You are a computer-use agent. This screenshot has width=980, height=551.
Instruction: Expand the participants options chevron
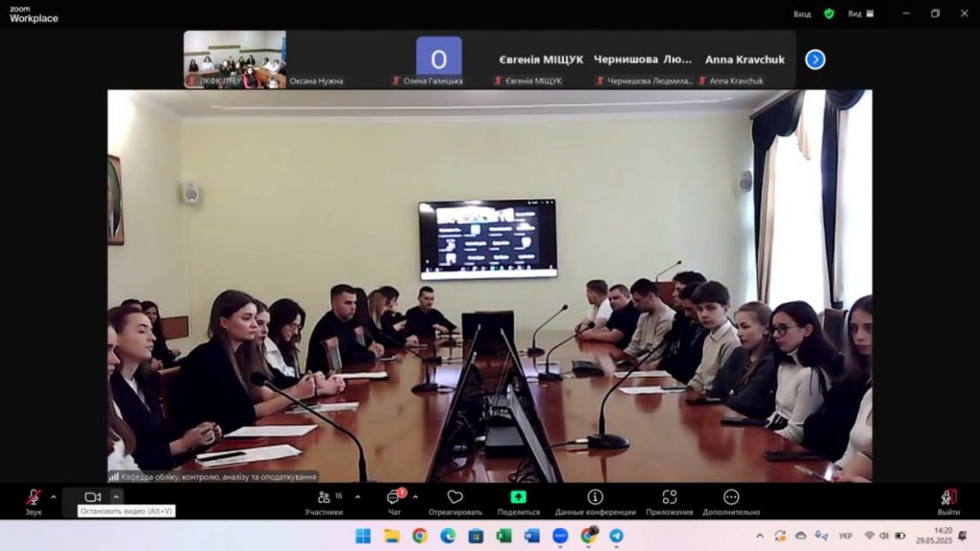pyautogui.click(x=358, y=496)
